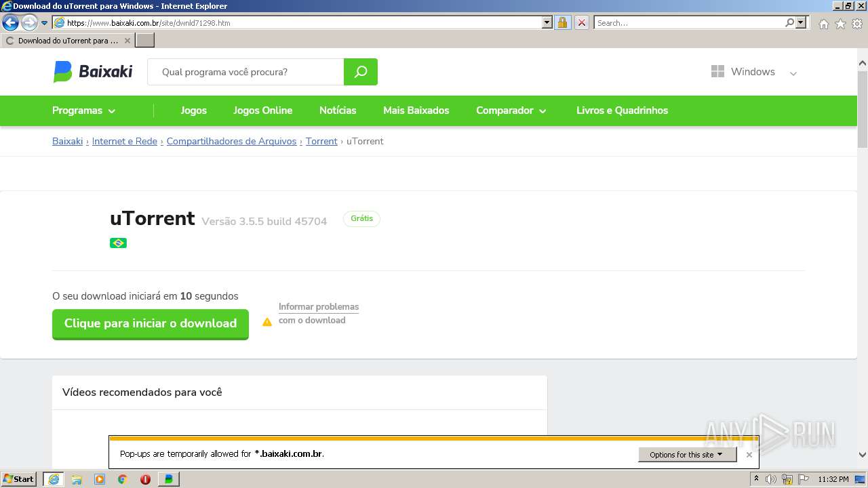Click the volume speaker tray icon
This screenshot has width=868, height=488.
click(771, 479)
